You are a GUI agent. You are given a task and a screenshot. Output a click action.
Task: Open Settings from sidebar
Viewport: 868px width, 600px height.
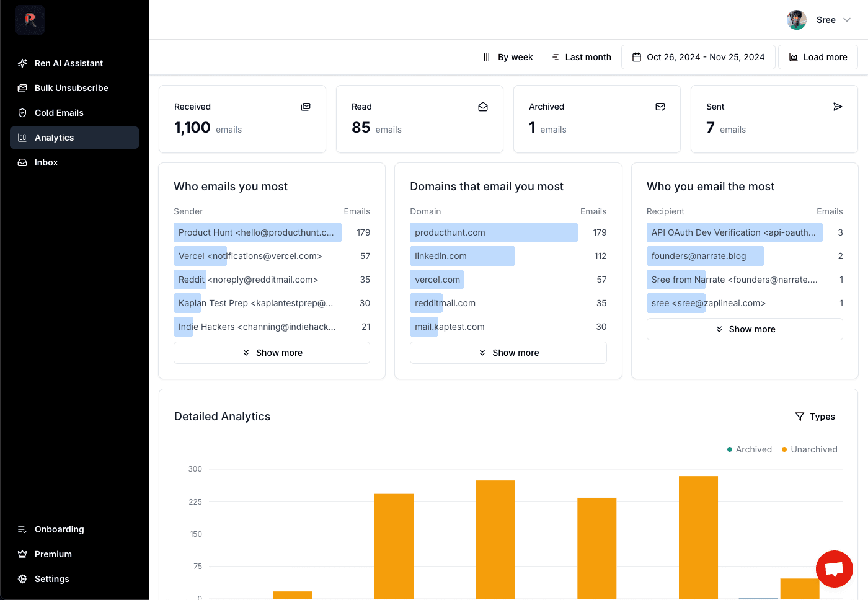(74, 579)
